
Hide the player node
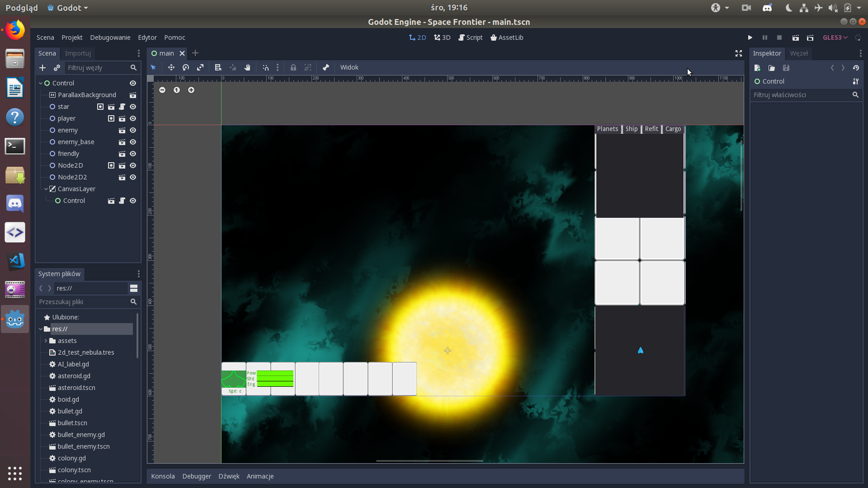tap(132, 118)
